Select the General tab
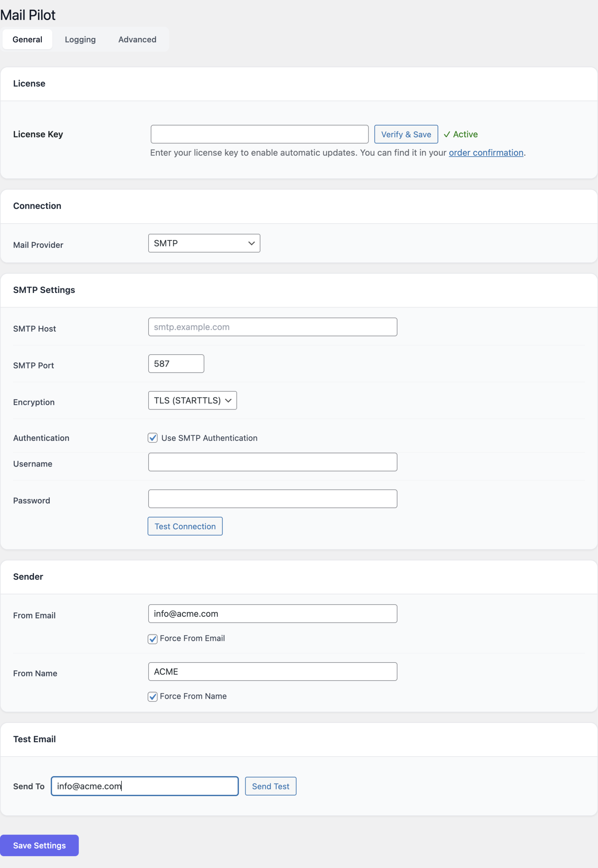Viewport: 598px width, 868px height. [x=27, y=39]
